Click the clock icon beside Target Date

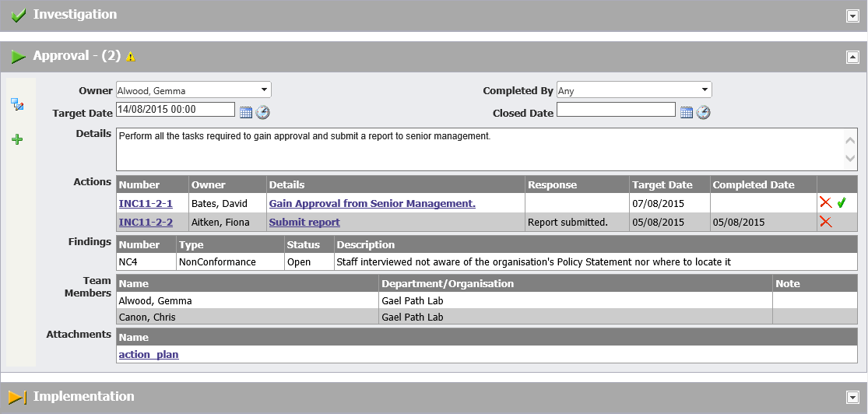tap(263, 112)
